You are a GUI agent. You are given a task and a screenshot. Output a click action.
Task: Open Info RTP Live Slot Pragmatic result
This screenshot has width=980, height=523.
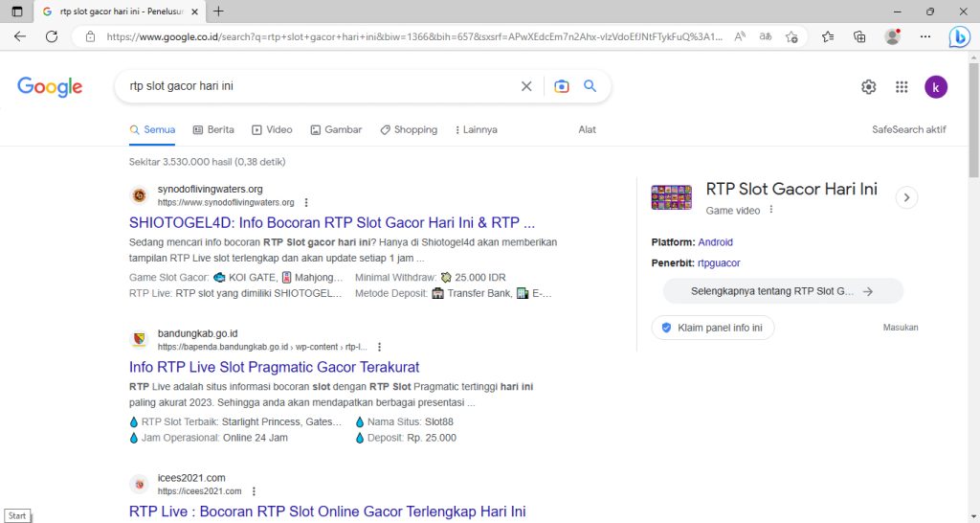pos(274,367)
